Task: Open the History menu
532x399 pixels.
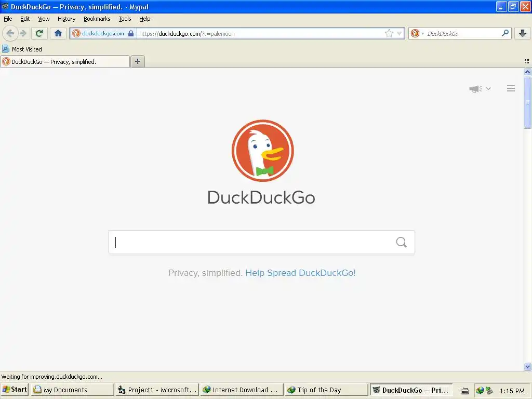Action: pyautogui.click(x=66, y=19)
